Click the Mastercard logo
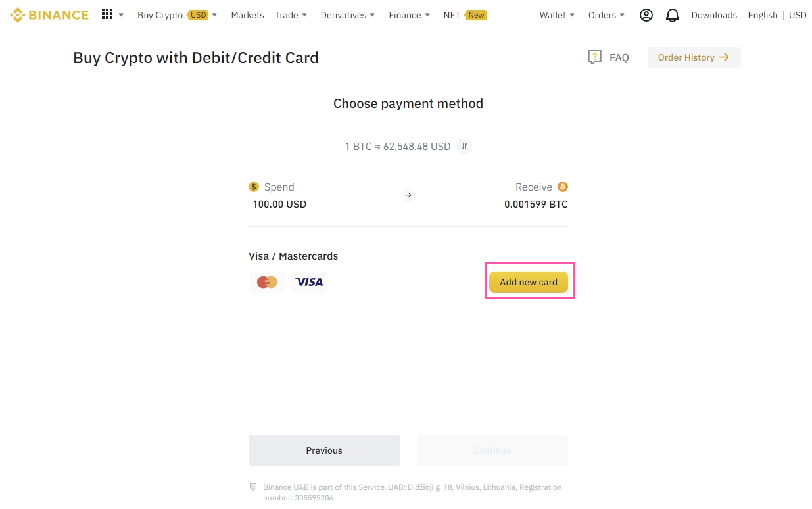The width and height of the screenshot is (812, 509). (x=267, y=282)
